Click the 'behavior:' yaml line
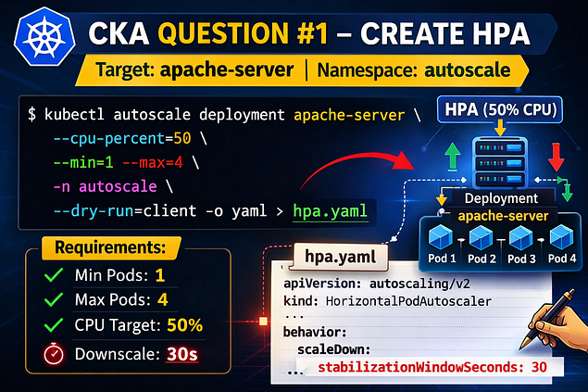The height and width of the screenshot is (392, 588). tap(315, 333)
